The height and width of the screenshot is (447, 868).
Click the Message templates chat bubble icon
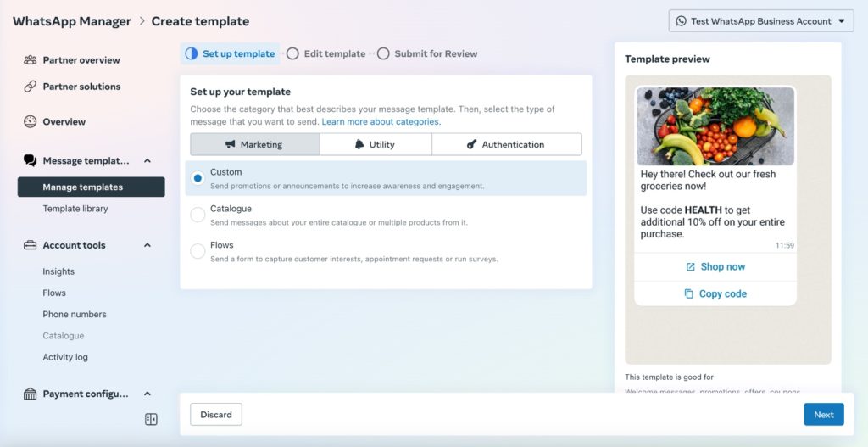tap(30, 160)
